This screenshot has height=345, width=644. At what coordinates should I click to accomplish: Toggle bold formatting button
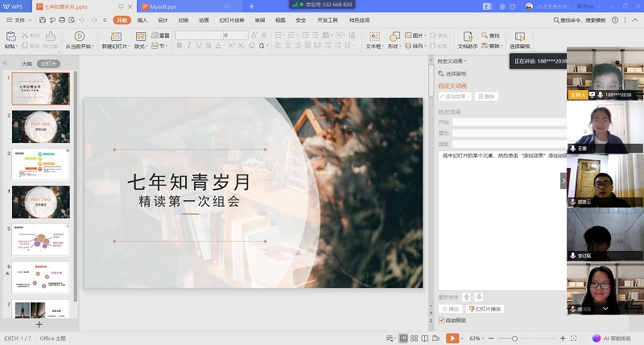click(x=179, y=47)
